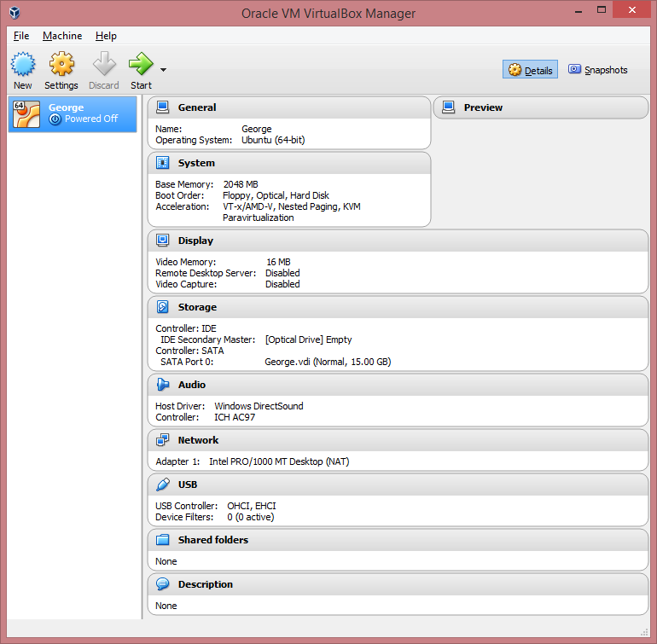Click the Network section icon
The image size is (657, 644).
coord(163,440)
